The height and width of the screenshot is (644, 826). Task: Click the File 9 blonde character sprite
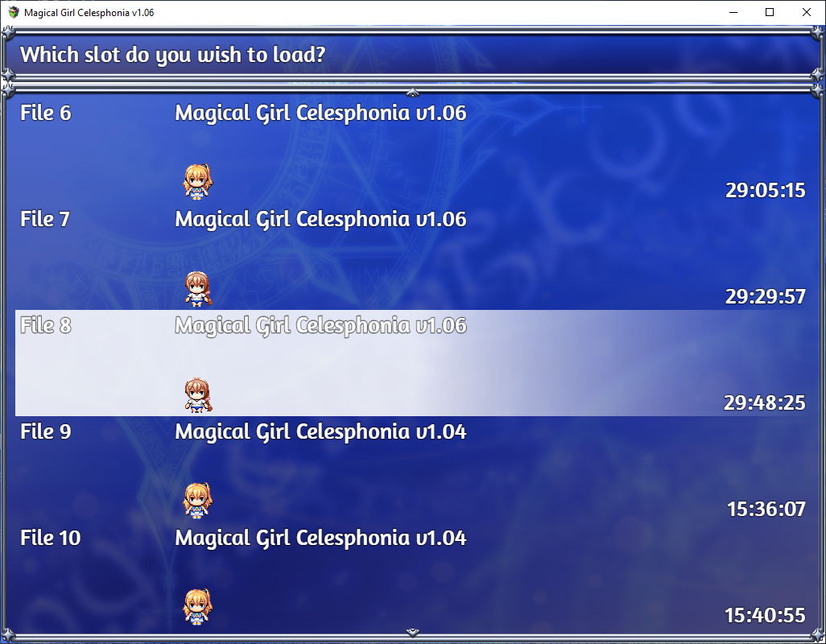tap(198, 500)
